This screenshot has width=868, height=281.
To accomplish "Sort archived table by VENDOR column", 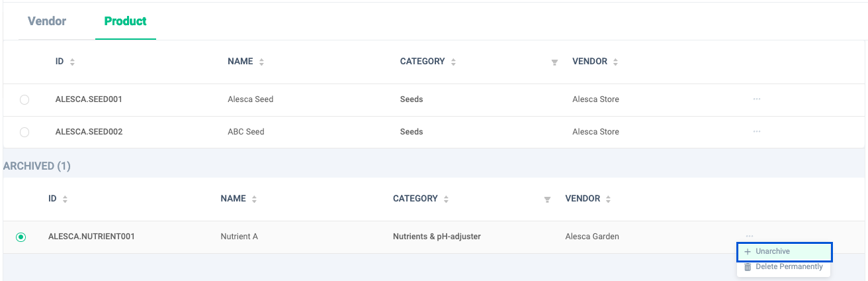I will (x=608, y=199).
